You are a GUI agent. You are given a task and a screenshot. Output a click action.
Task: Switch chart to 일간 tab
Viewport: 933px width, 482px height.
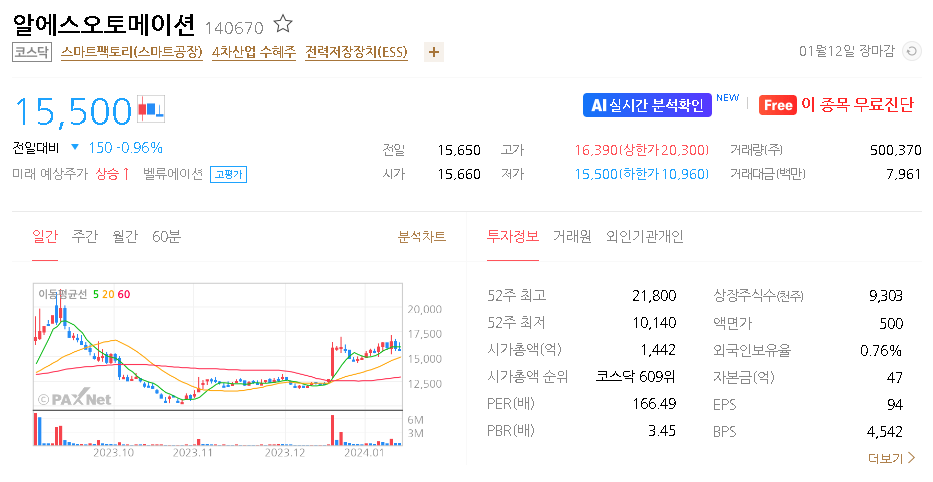45,237
